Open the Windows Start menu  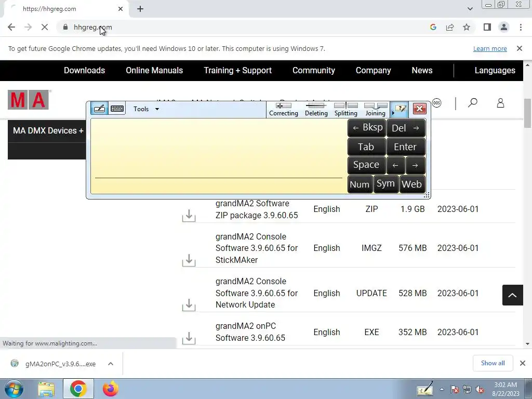pyautogui.click(x=14, y=389)
